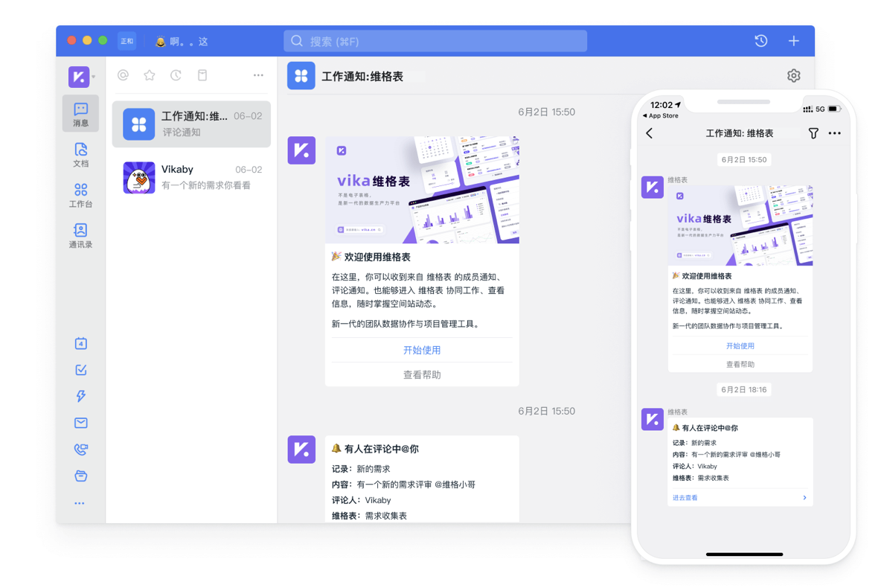Select the Vikaby conversation
The image size is (884, 588).
pyautogui.click(x=191, y=177)
